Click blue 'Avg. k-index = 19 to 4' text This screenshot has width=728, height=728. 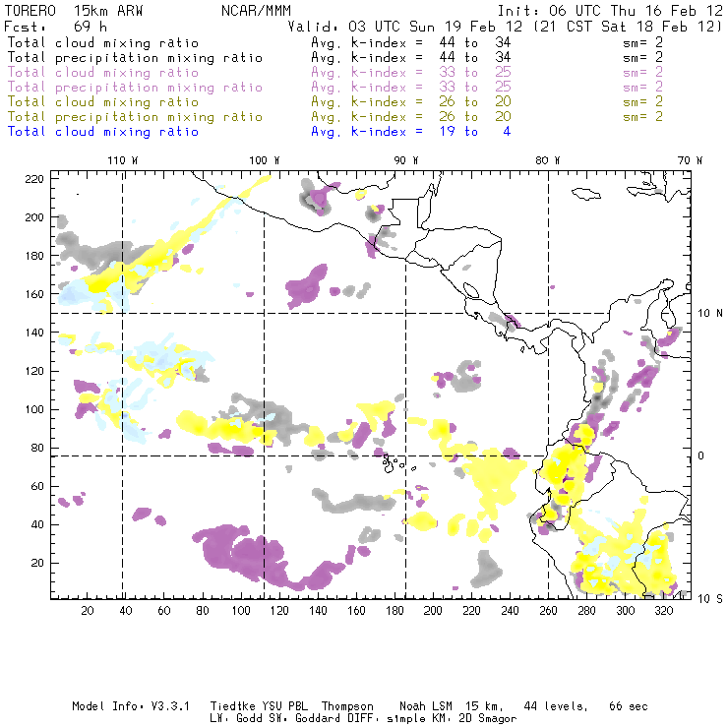click(411, 132)
